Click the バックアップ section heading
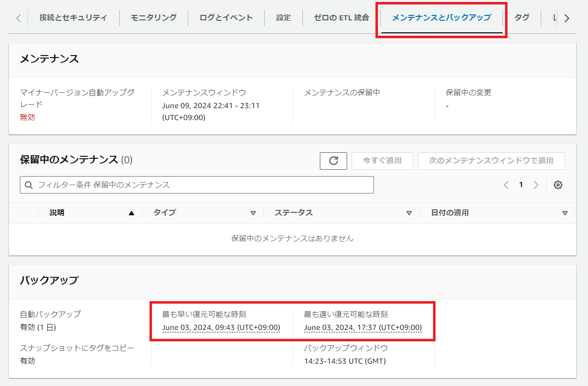Image resolution: width=588 pixels, height=386 pixels. pos(49,280)
